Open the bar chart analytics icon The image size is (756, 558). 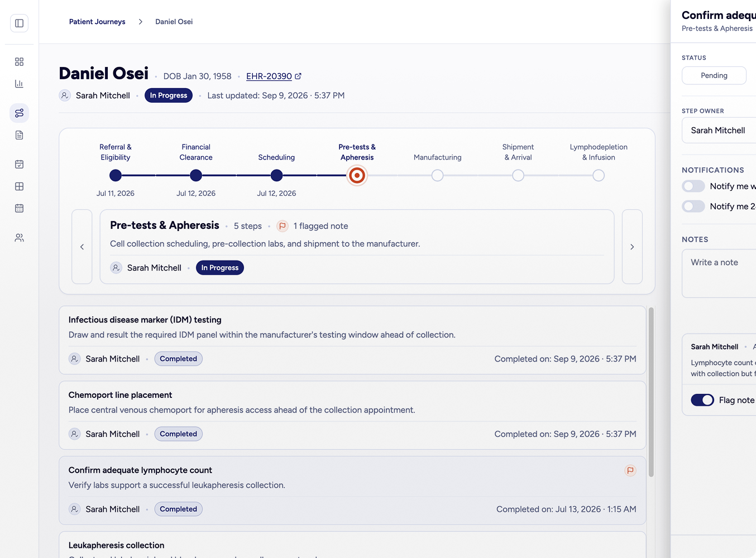pos(19,84)
